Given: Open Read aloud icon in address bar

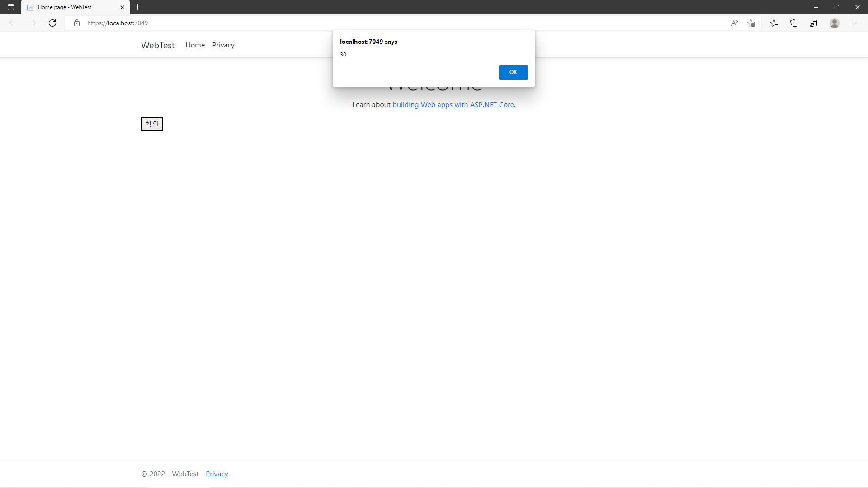Looking at the screenshot, I should coord(735,23).
